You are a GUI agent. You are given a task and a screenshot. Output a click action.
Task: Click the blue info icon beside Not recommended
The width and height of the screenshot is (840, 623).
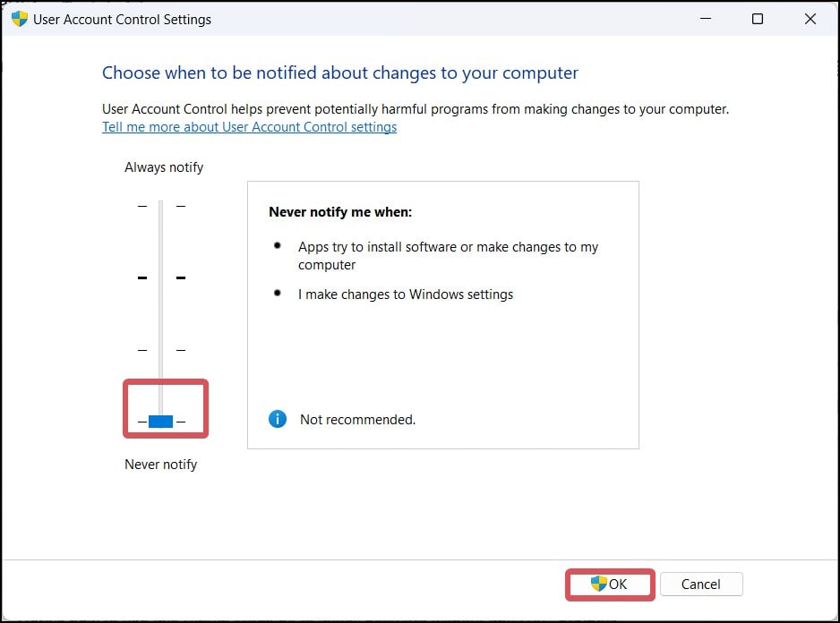[x=278, y=419]
